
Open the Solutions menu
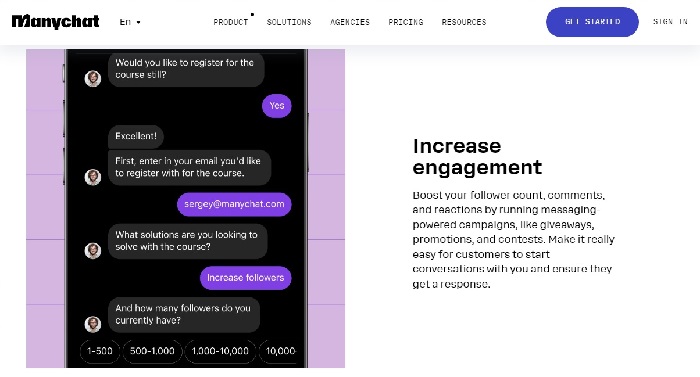point(289,22)
